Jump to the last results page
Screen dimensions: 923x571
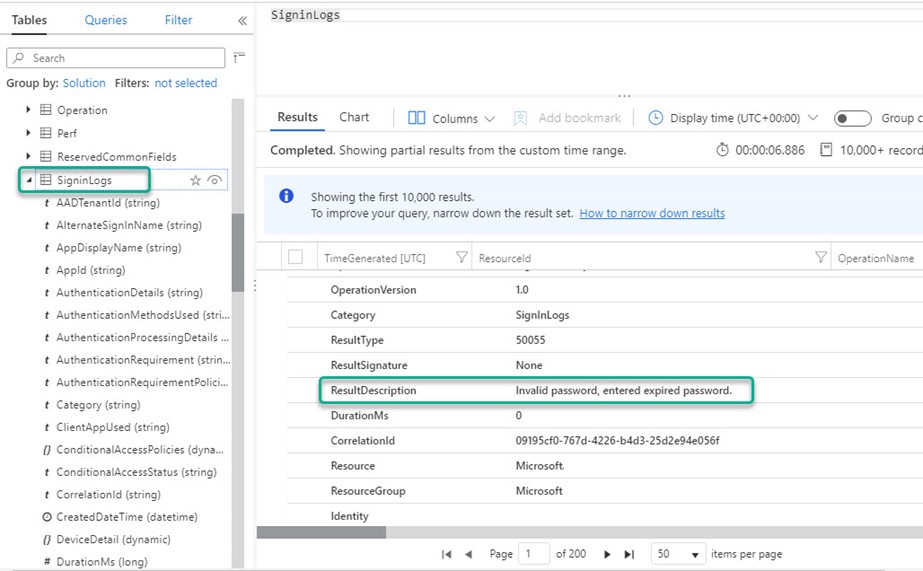coord(629,554)
